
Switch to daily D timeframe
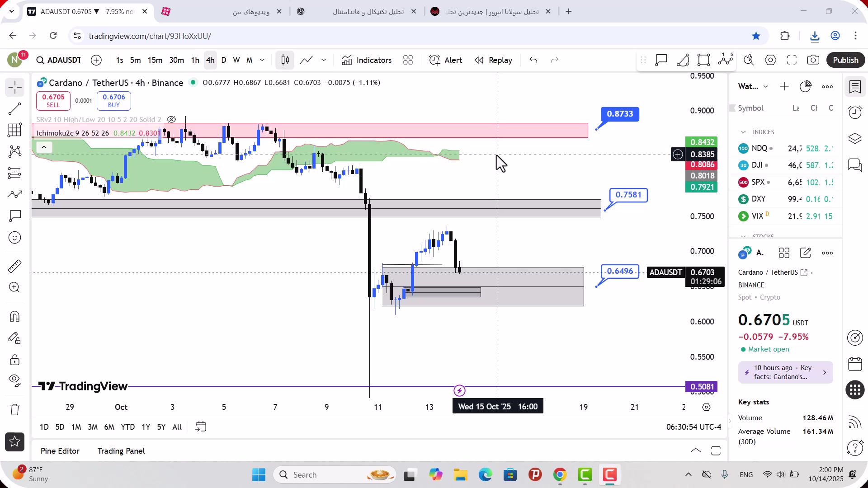(x=224, y=60)
